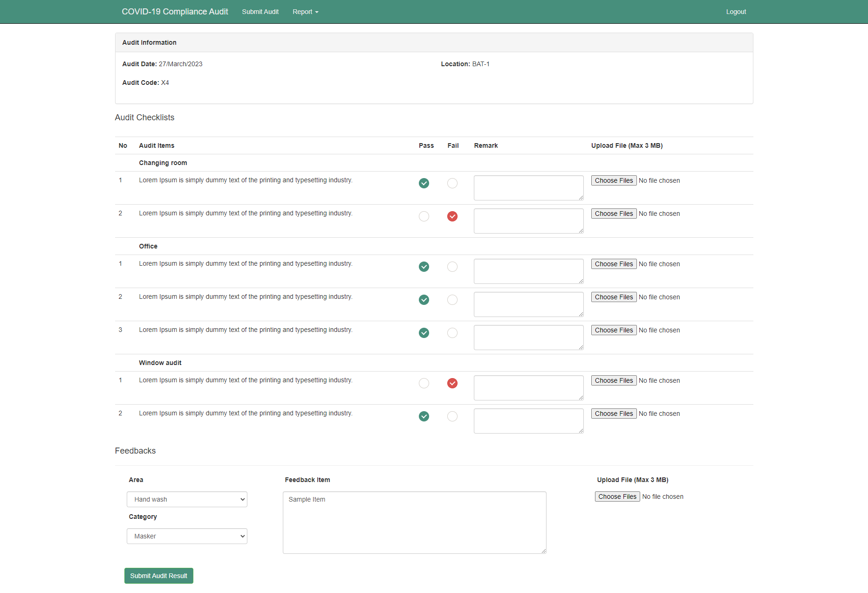Mark Window audit item 2 as Fail
Image resolution: width=868 pixels, height=593 pixels.
[x=452, y=416]
